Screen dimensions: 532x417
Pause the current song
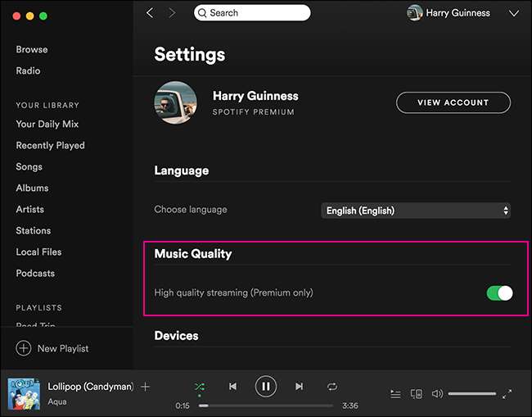(265, 386)
